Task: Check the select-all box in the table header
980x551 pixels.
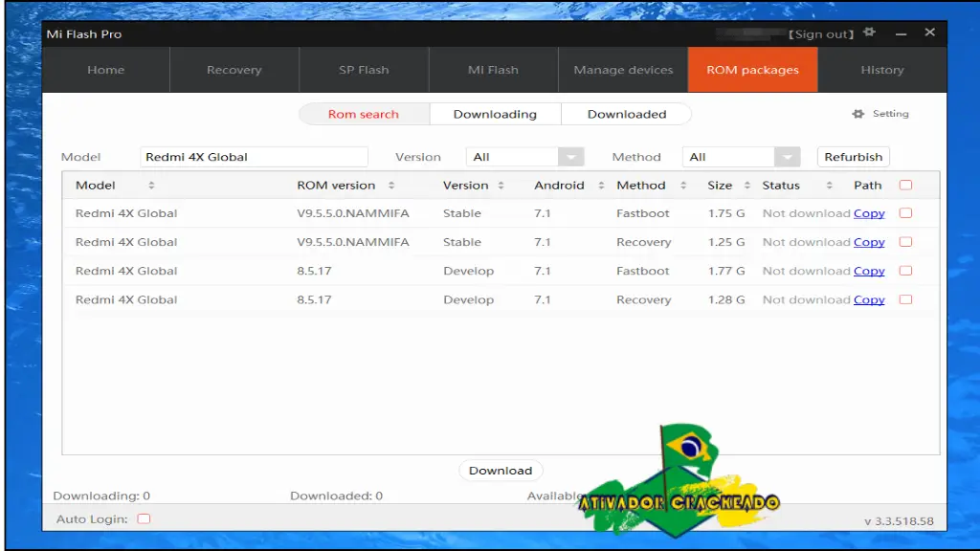Action: point(905,185)
